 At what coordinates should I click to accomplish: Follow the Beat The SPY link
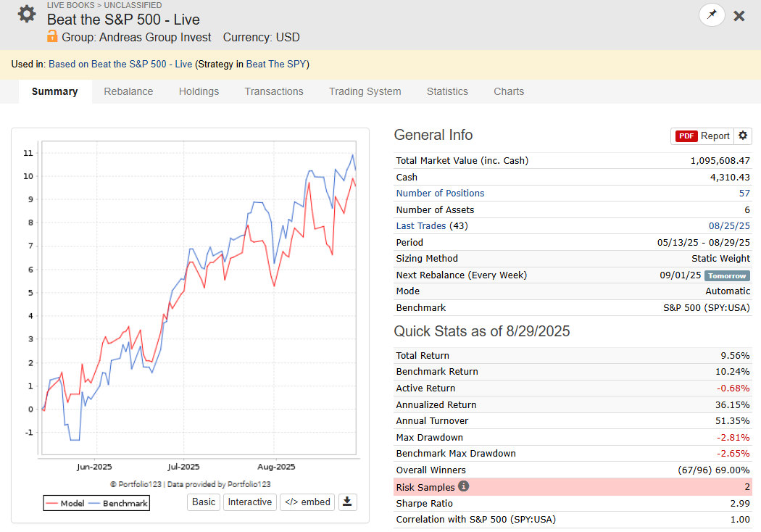tap(276, 64)
